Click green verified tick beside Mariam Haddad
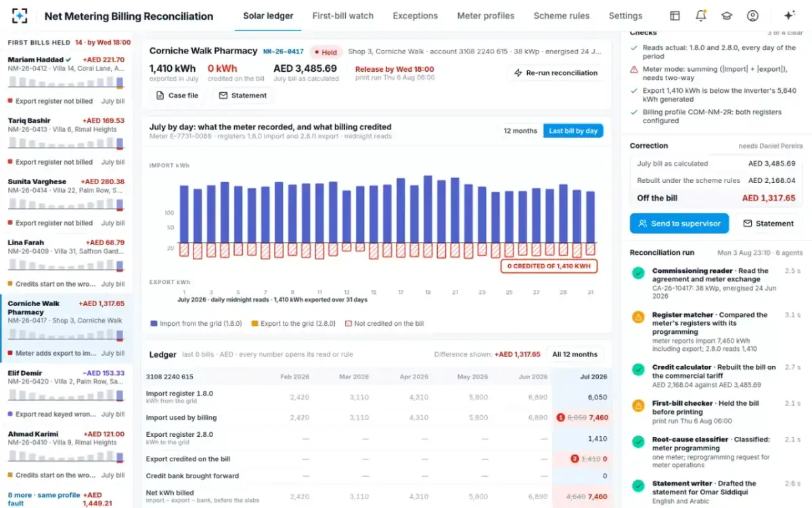The image size is (812, 508). click(69, 60)
